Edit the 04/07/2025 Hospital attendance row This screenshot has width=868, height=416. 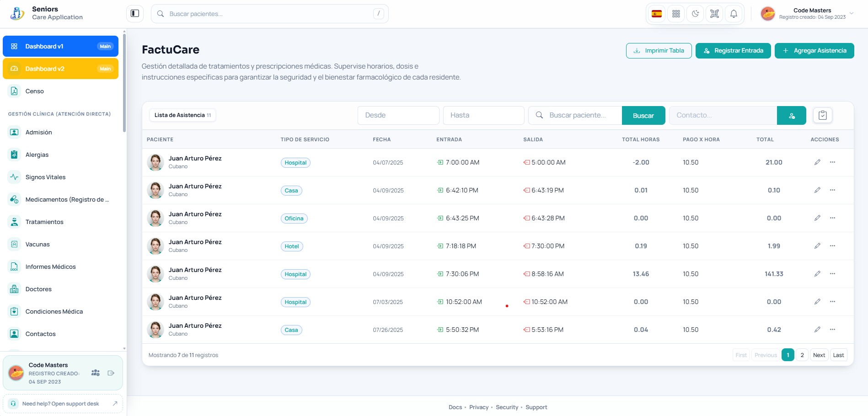click(817, 162)
